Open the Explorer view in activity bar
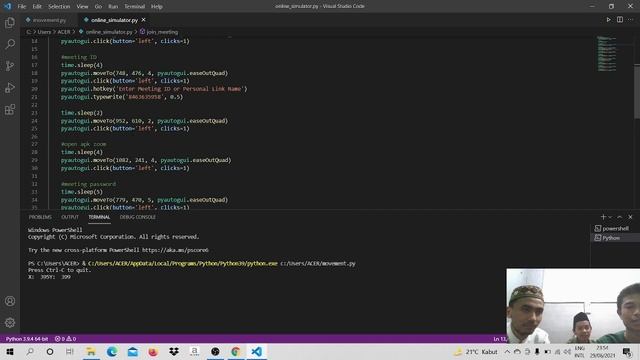This screenshot has height=360, width=640. 10,22
